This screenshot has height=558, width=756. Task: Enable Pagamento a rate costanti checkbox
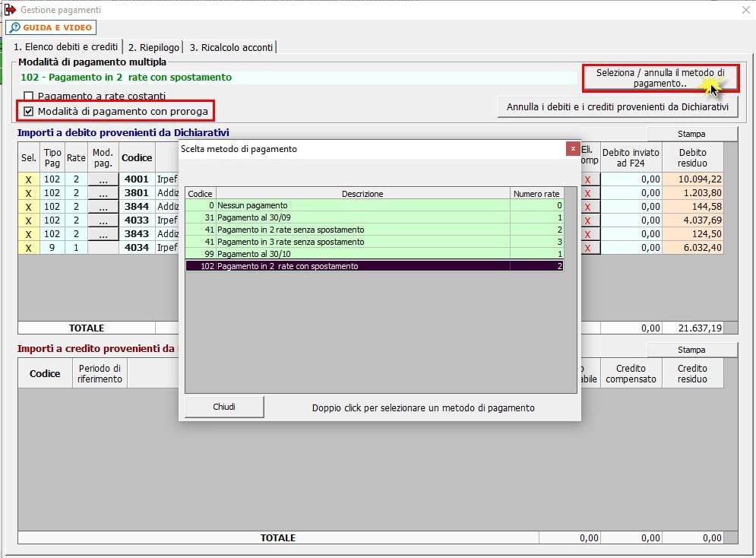click(28, 96)
